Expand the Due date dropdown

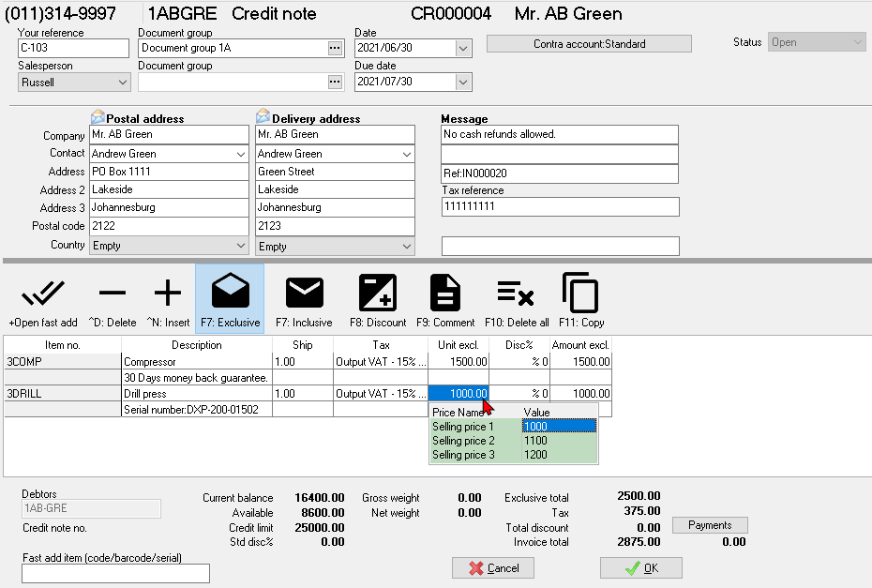tap(463, 83)
